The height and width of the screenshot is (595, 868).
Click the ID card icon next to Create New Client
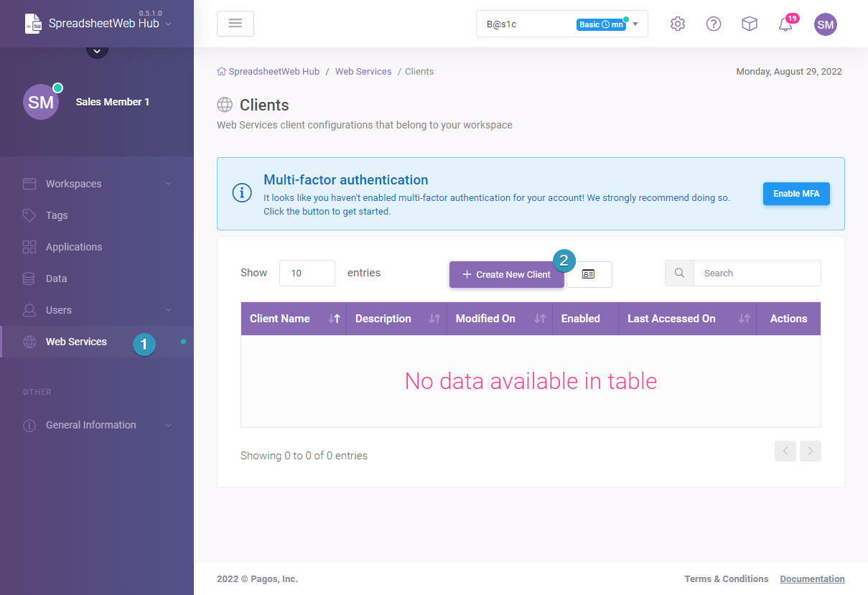pos(589,274)
